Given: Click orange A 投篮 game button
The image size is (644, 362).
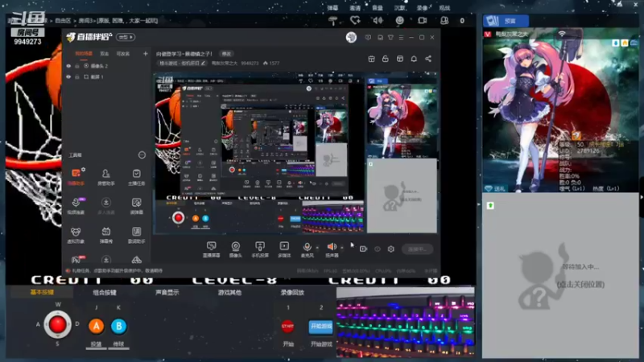Looking at the screenshot, I should [96, 326].
